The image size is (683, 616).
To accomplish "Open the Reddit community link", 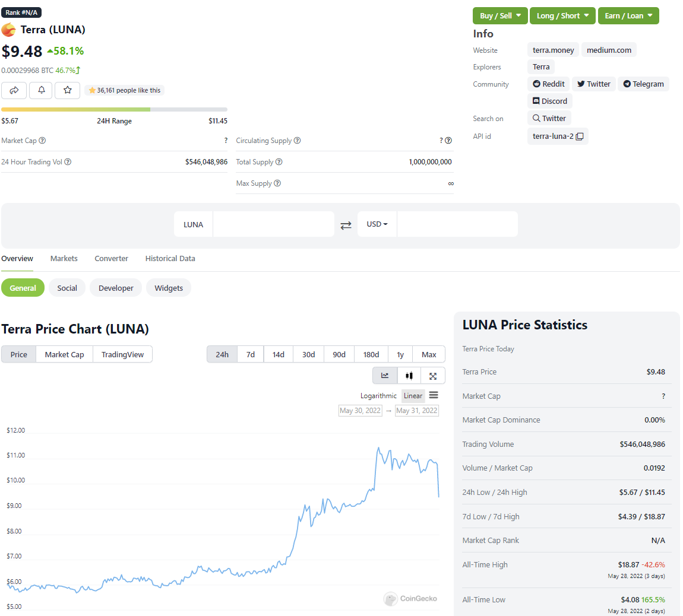I will coord(549,84).
